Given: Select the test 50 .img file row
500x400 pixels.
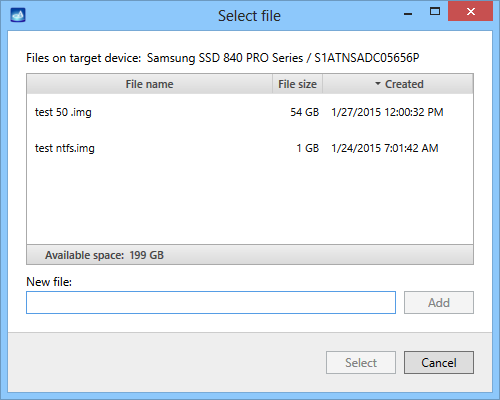Looking at the screenshot, I should point(250,112).
